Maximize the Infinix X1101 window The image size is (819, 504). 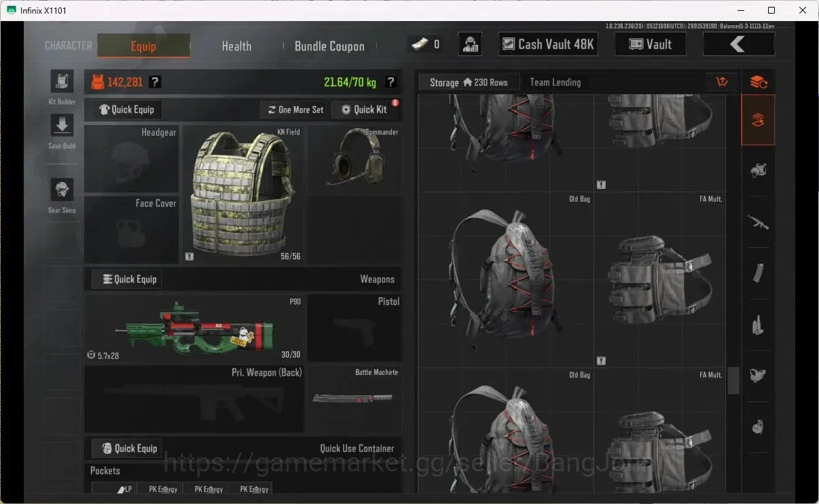(771, 10)
